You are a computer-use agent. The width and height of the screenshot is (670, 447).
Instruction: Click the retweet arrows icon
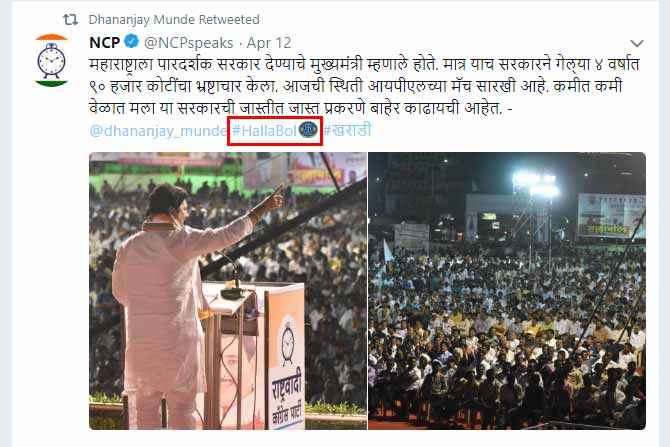click(71, 19)
